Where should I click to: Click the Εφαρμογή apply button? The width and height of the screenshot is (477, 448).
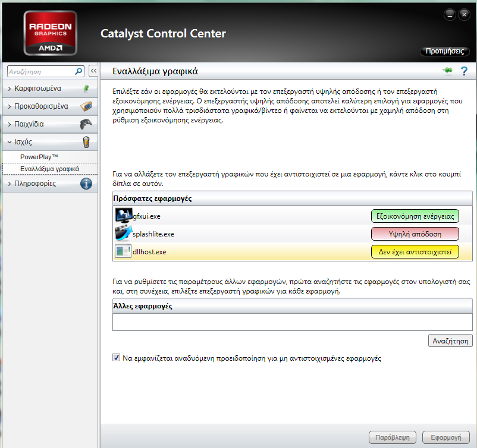pos(446,437)
